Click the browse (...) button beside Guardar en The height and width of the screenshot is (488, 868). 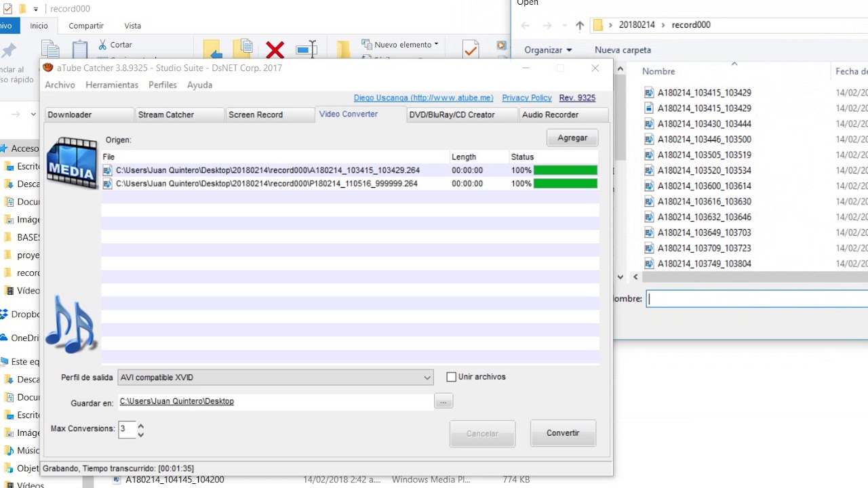pos(443,402)
